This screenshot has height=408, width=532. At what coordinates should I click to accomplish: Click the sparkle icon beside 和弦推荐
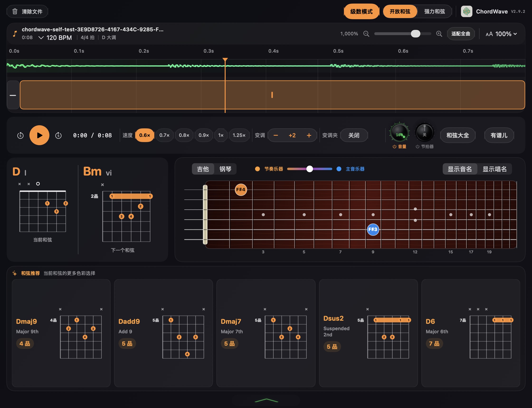tap(14, 273)
